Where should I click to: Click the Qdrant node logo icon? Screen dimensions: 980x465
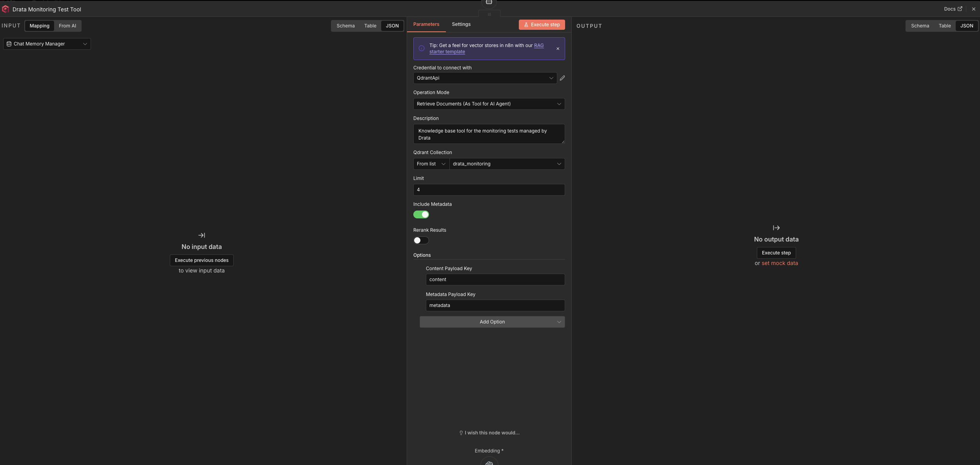point(5,9)
